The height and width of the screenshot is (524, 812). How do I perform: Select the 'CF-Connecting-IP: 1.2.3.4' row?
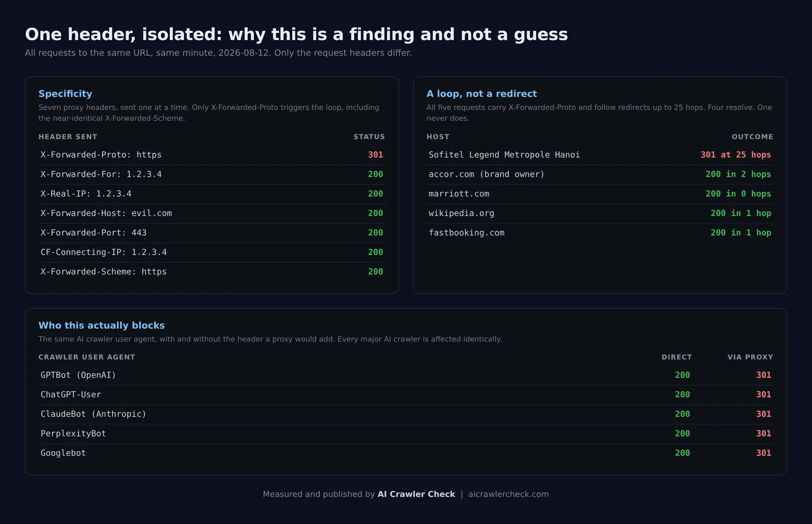(212, 252)
